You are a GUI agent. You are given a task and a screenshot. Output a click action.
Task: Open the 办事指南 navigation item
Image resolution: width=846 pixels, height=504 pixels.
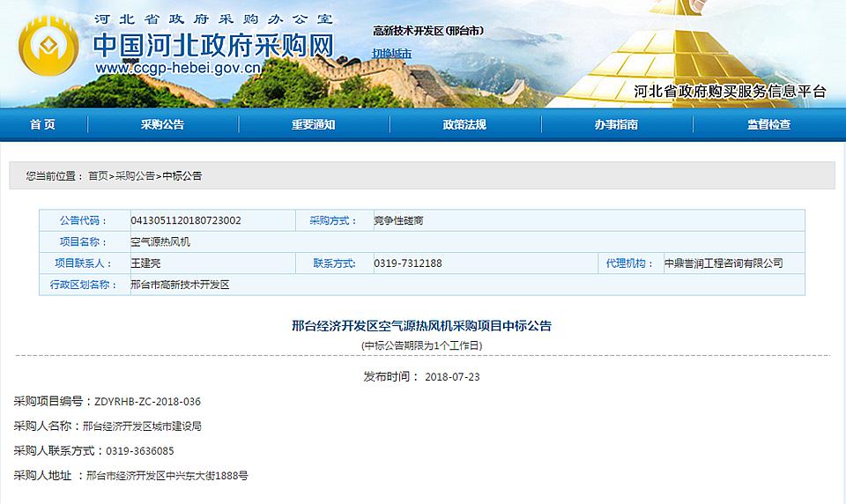[616, 125]
